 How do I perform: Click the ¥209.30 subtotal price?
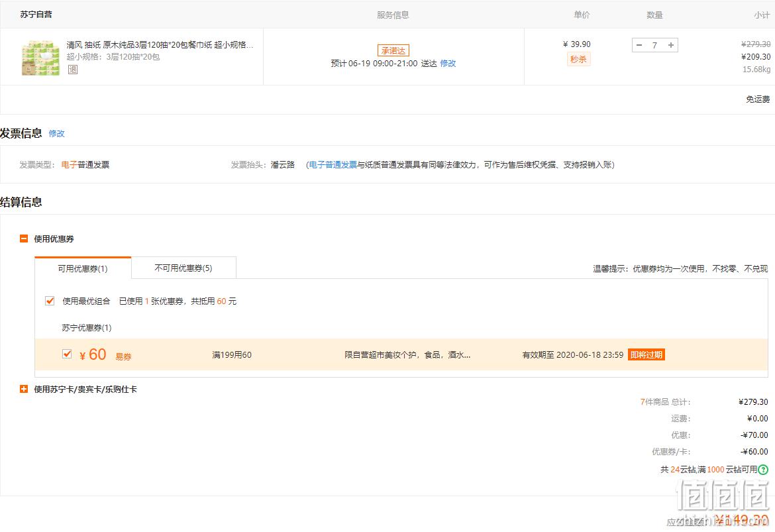756,57
